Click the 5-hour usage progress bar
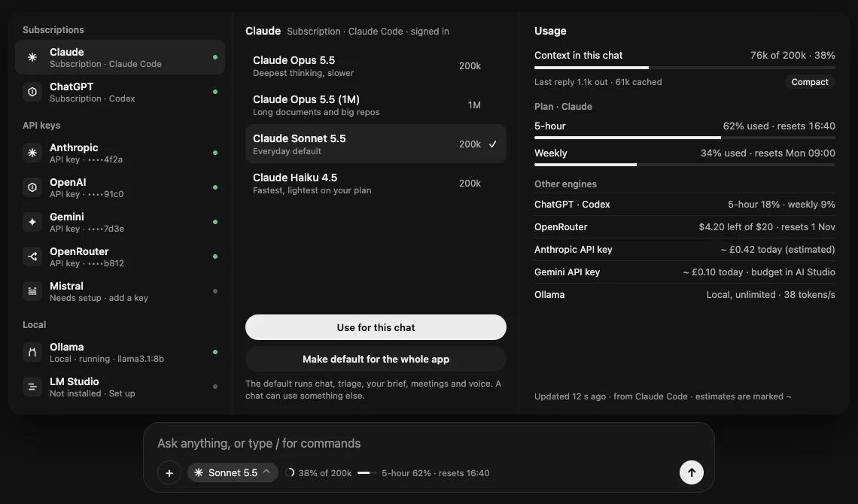Image resolution: width=858 pixels, height=504 pixels. [685, 138]
